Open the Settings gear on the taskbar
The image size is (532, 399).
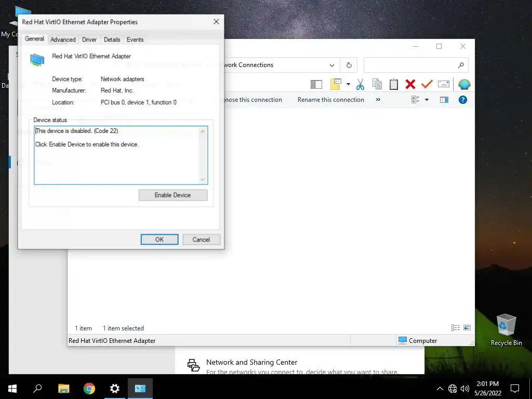tap(115, 389)
